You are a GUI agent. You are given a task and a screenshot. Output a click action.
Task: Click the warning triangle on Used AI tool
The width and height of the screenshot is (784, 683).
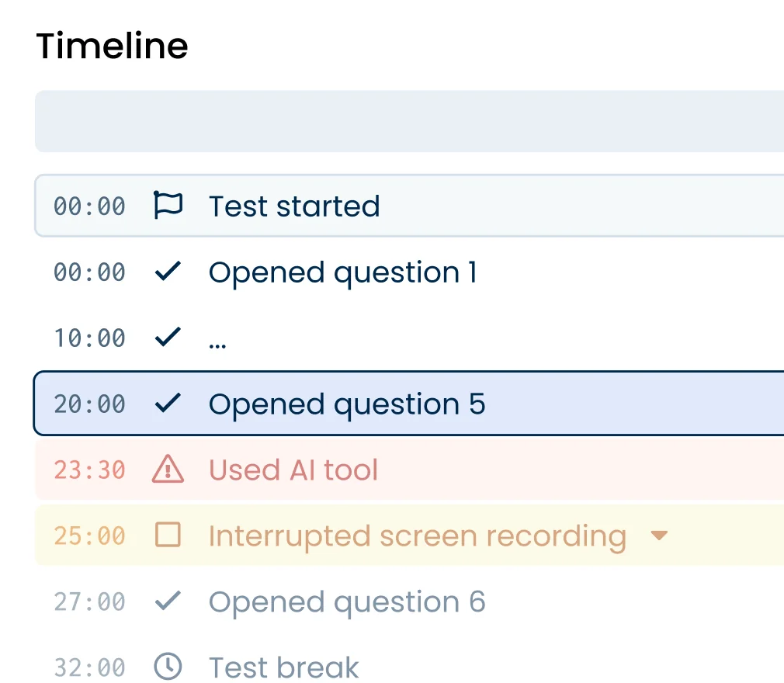pos(168,470)
